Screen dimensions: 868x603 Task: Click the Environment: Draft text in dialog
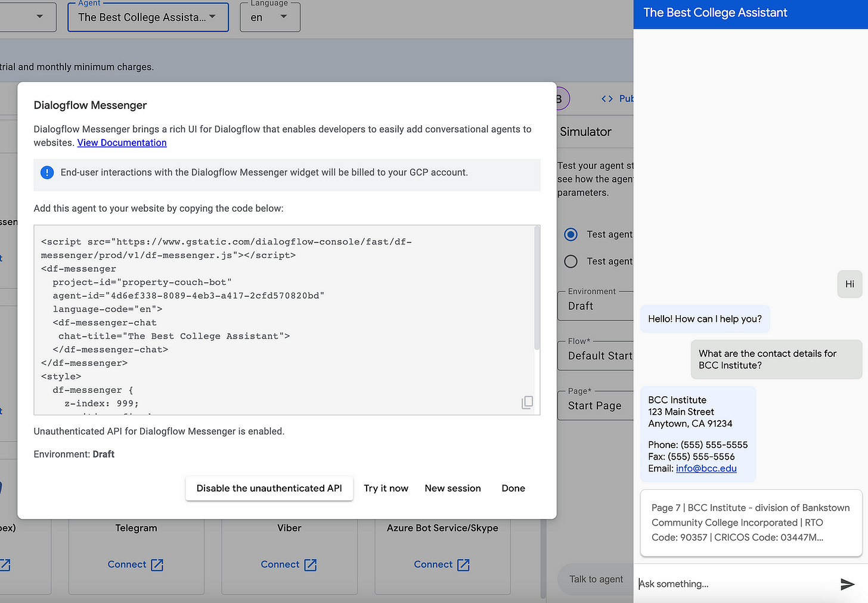click(x=74, y=454)
